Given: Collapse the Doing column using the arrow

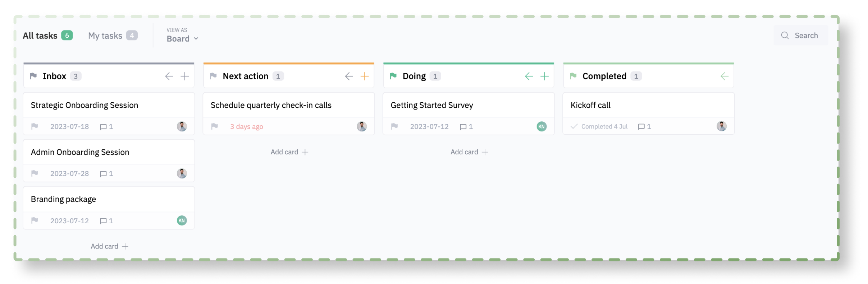Looking at the screenshot, I should pyautogui.click(x=529, y=76).
